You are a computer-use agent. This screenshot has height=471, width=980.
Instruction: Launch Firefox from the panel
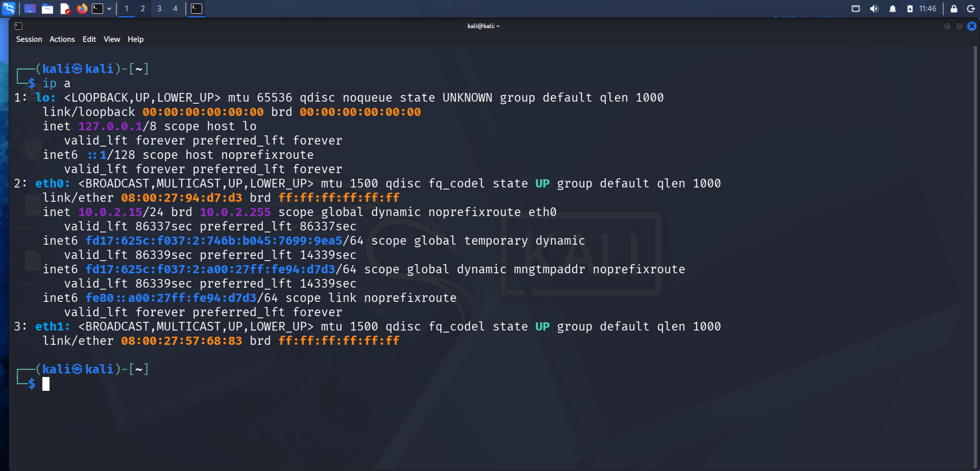click(x=82, y=9)
